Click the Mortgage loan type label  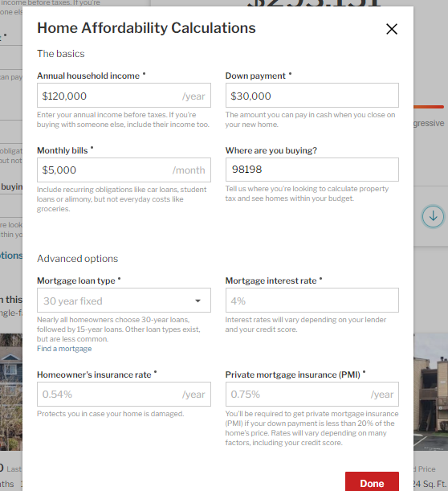(x=76, y=281)
